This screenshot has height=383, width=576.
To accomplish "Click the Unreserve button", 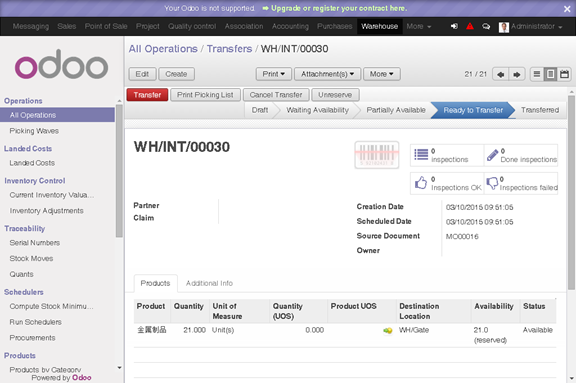I will click(x=335, y=95).
